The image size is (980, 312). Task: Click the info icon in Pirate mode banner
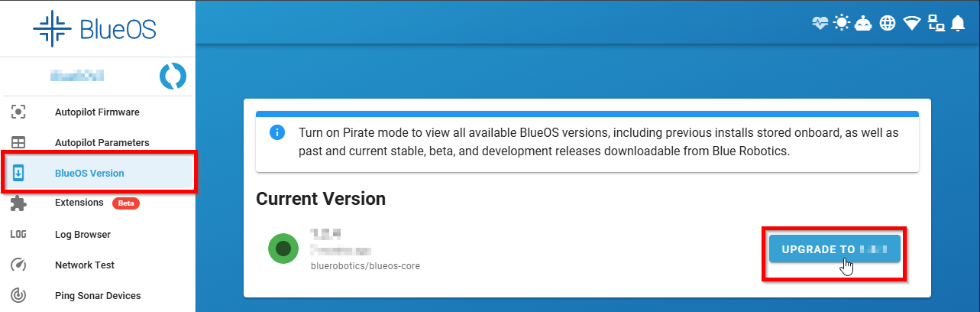tap(277, 132)
